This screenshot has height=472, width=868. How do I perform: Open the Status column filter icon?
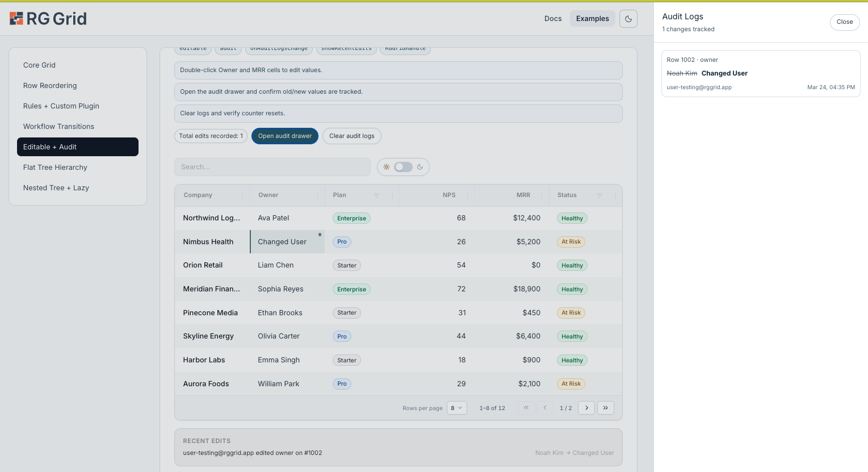point(599,195)
